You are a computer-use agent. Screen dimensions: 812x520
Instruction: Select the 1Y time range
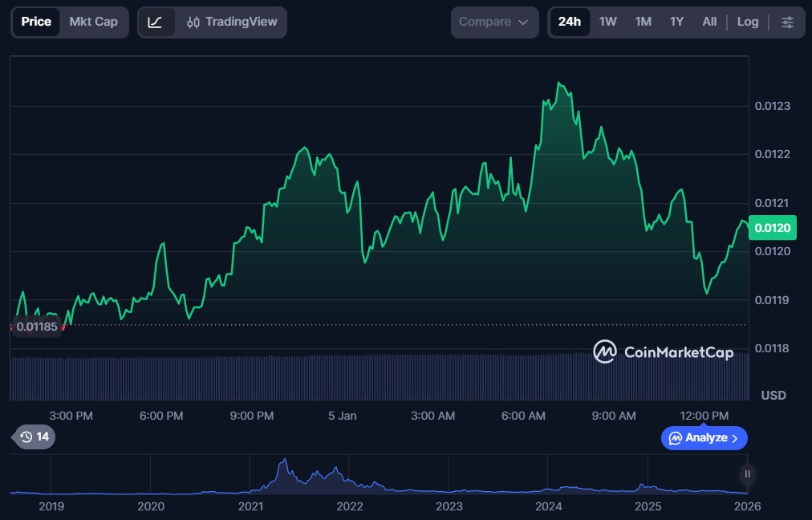coord(676,22)
